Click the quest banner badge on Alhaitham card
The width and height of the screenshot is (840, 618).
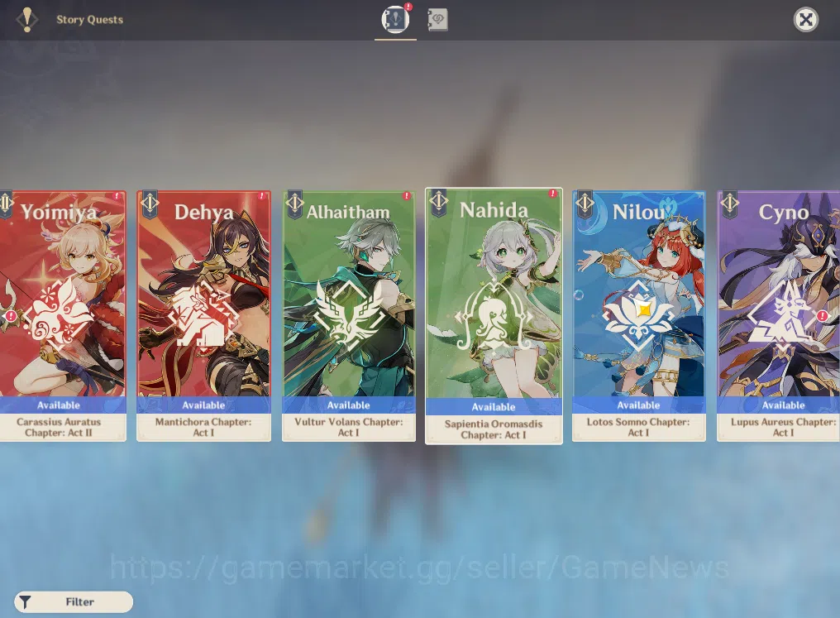(294, 204)
